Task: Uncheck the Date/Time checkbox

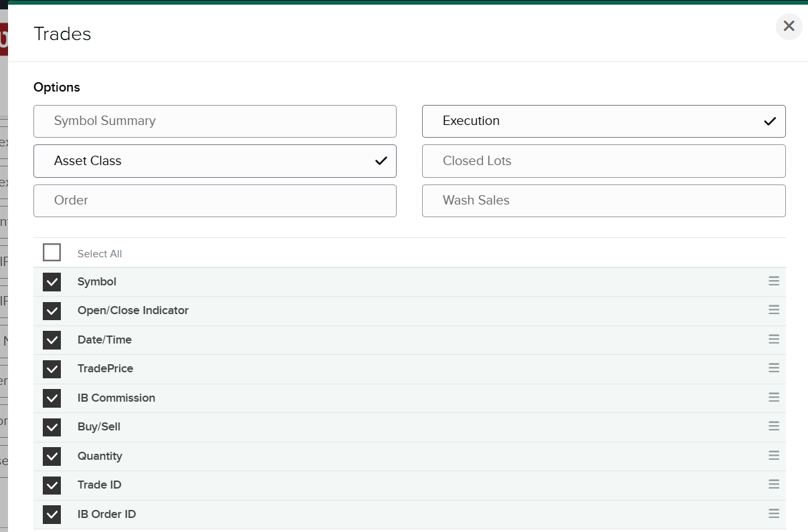Action: click(52, 340)
